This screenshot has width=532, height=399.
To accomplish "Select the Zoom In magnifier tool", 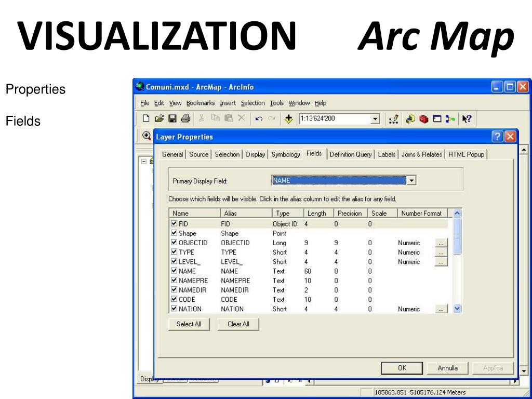I will pos(147,136).
